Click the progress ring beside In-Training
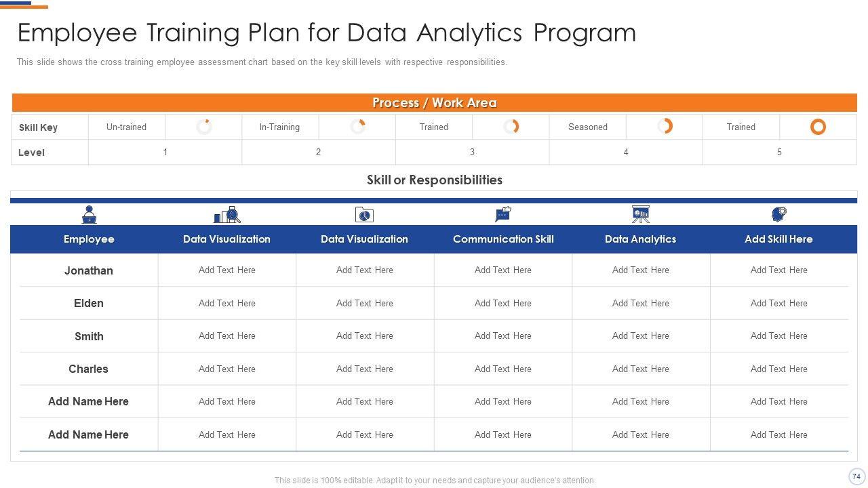The image size is (868, 488). 357,127
